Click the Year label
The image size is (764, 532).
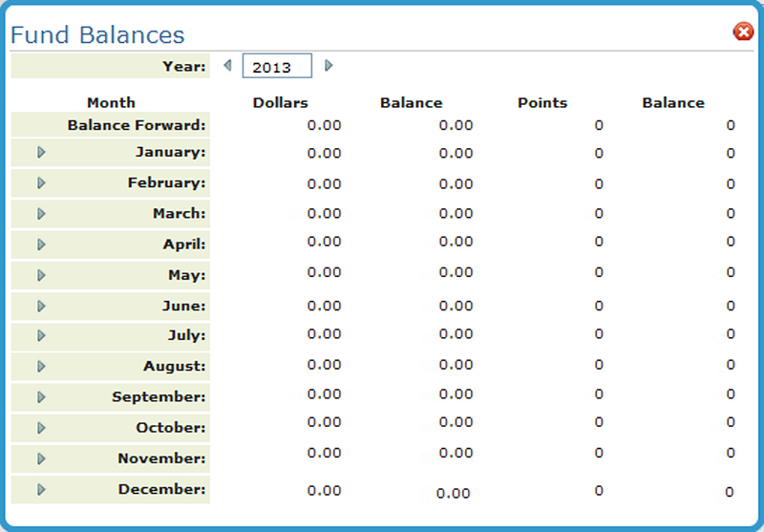184,66
